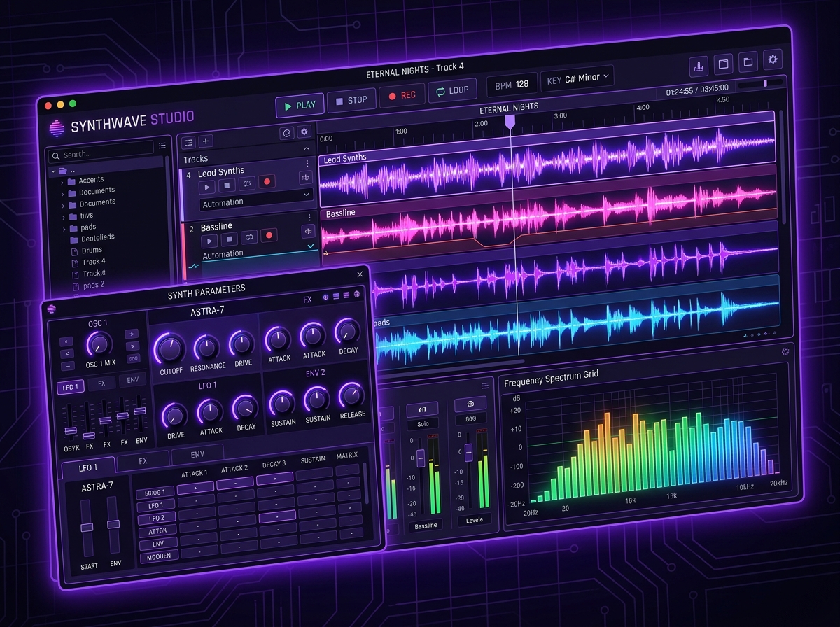Click the refresh icon above Tracks panel
Viewport: 840px width, 627px height.
tap(286, 133)
